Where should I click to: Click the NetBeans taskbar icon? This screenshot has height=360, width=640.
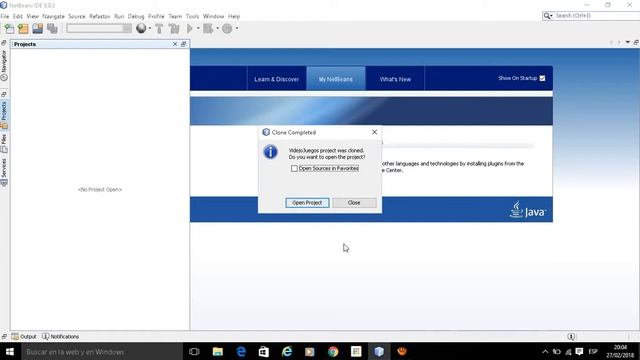379,351
